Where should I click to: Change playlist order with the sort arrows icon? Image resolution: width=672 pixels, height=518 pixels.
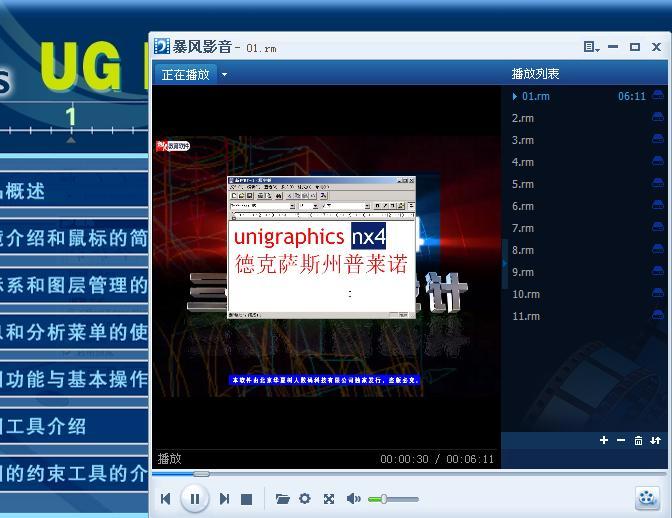[x=655, y=440]
